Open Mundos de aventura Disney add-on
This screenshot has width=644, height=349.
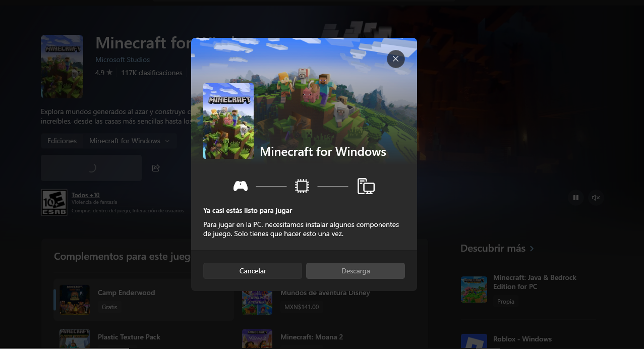tap(325, 293)
